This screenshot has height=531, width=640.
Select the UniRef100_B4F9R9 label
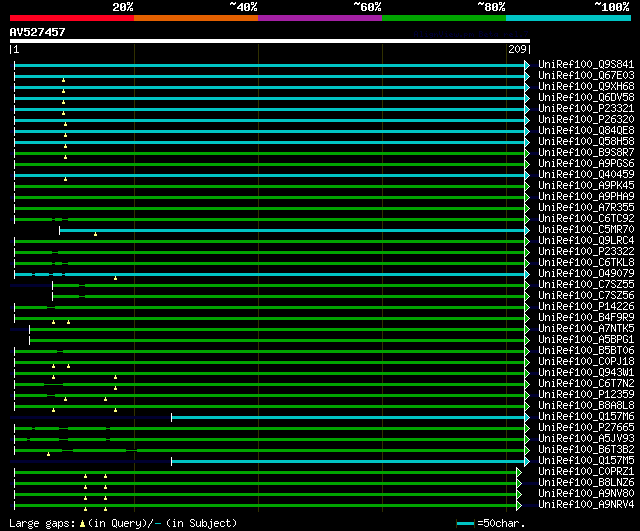pyautogui.click(x=586, y=318)
